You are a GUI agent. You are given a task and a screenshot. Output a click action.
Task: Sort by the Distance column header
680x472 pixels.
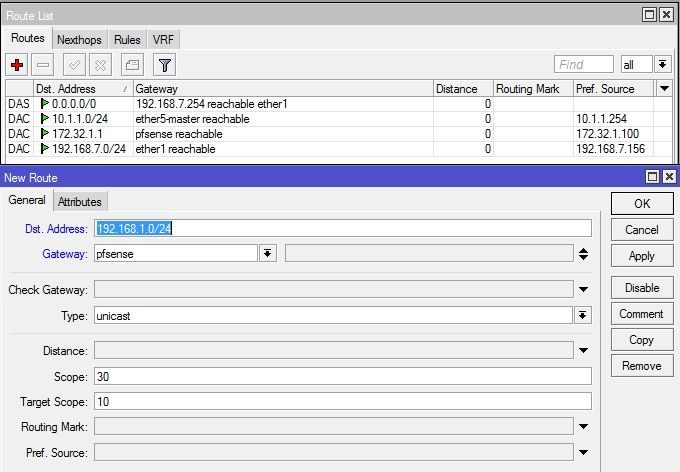463,88
